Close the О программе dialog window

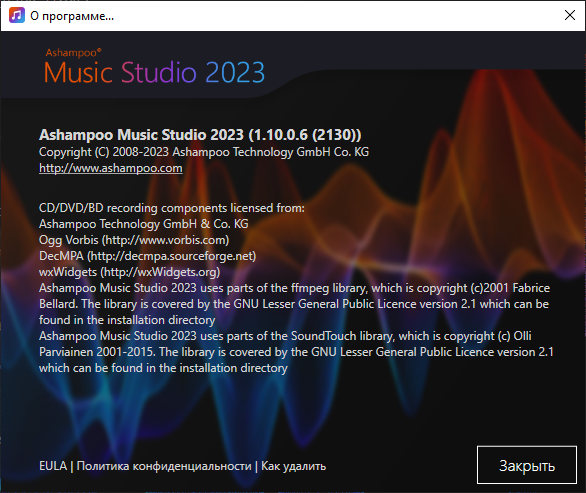coord(570,15)
